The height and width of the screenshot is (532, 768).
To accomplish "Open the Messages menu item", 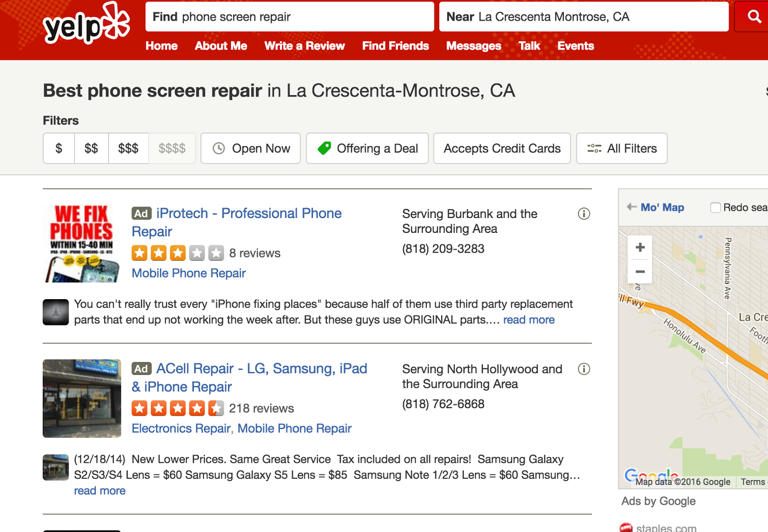I will (473, 46).
